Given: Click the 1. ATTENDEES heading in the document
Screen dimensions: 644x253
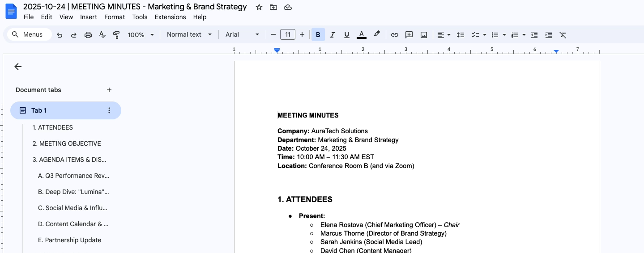Looking at the screenshot, I should [305, 199].
